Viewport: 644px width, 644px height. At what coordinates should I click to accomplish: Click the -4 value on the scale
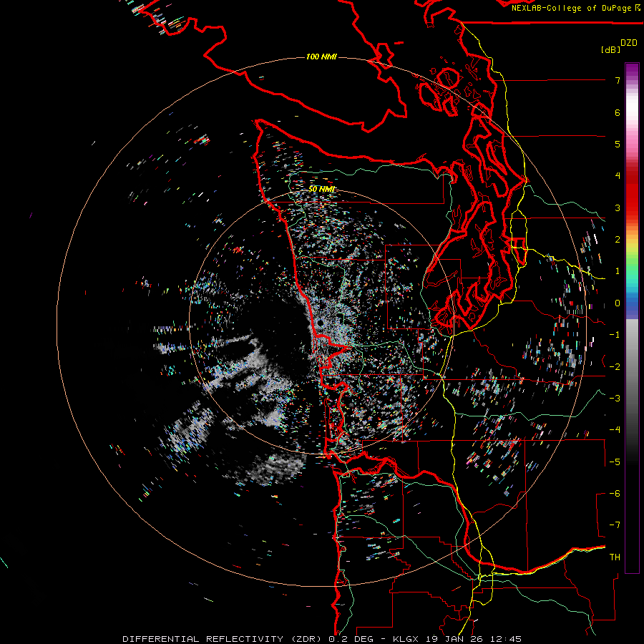615,430
